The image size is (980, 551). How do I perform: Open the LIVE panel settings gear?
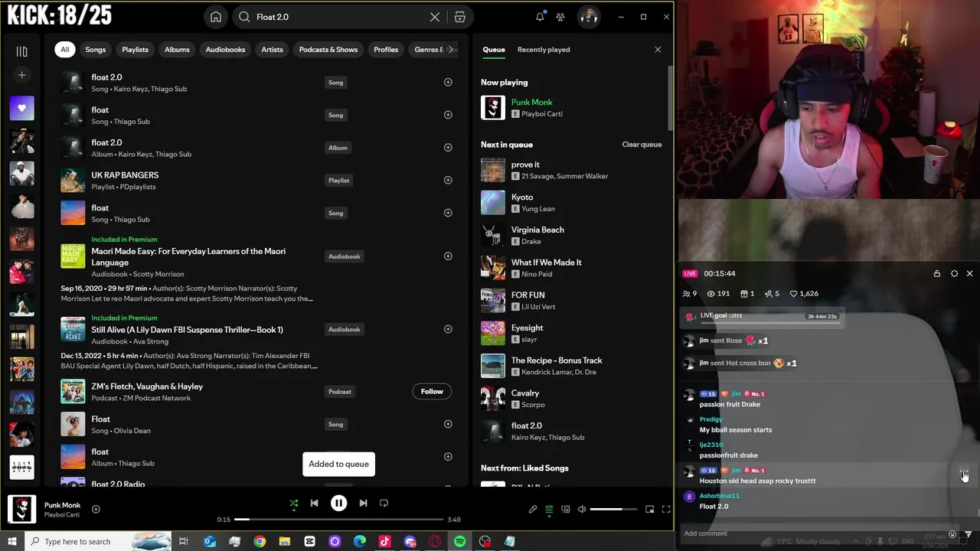(954, 273)
